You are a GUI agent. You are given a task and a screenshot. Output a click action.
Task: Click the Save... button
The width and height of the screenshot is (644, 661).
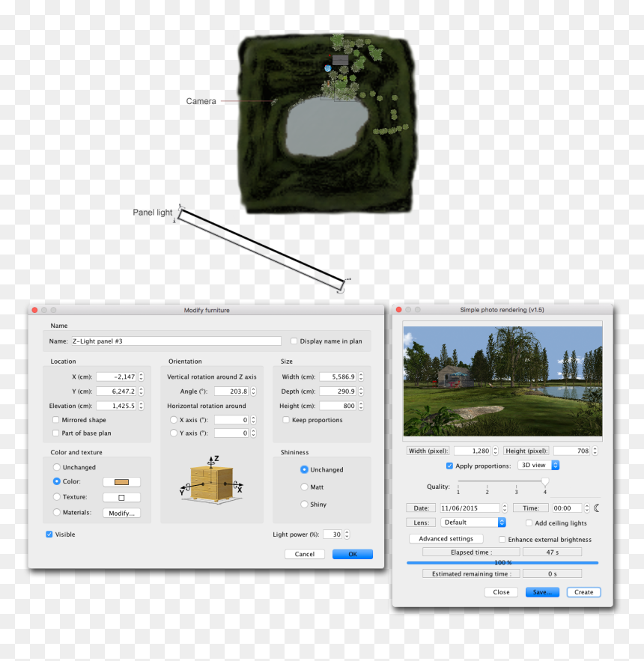[x=542, y=592]
